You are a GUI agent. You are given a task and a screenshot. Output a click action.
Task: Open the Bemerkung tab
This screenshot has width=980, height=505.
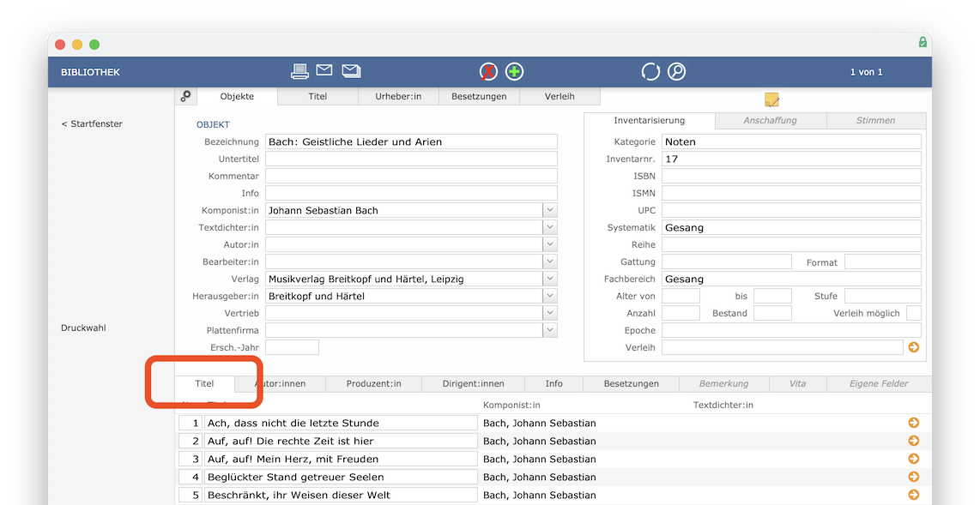pyautogui.click(x=723, y=384)
